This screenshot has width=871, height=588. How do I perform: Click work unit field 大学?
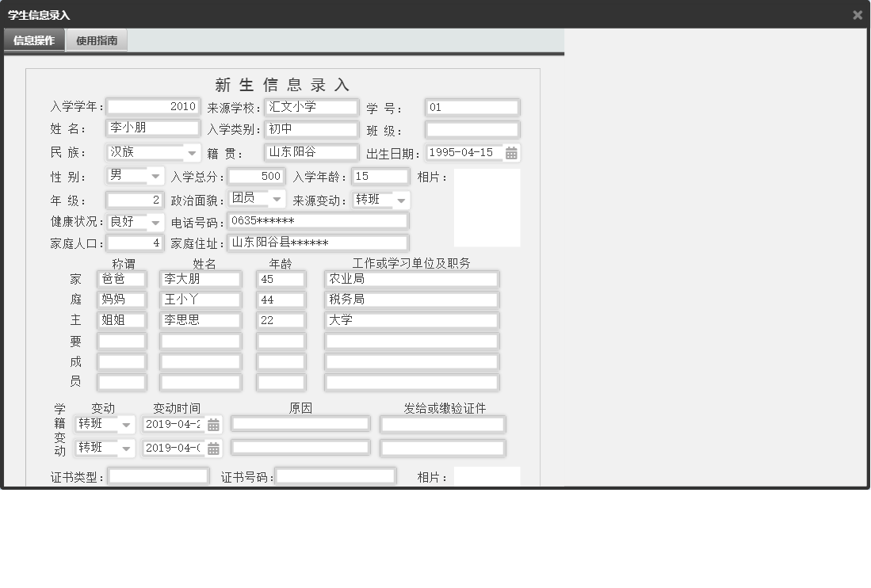click(x=411, y=320)
